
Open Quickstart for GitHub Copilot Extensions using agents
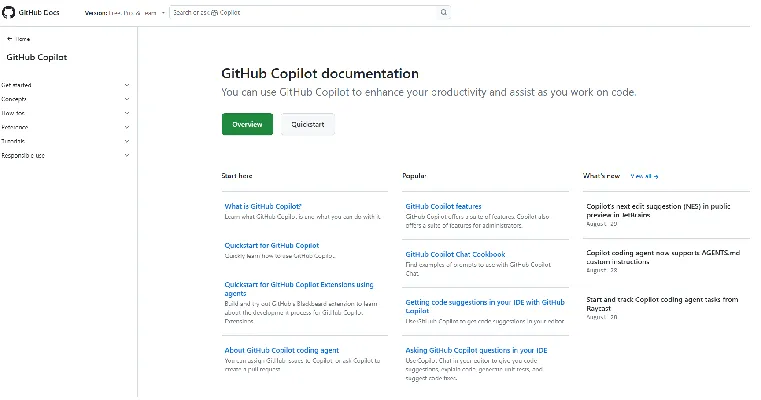298,289
